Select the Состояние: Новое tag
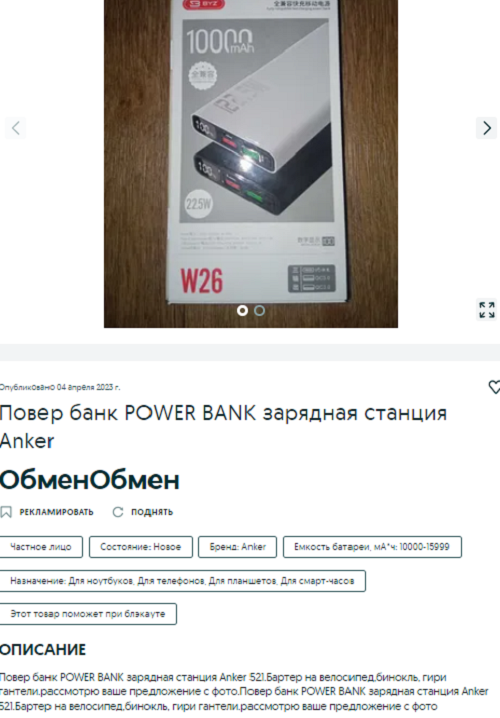500x718 pixels. tap(141, 547)
